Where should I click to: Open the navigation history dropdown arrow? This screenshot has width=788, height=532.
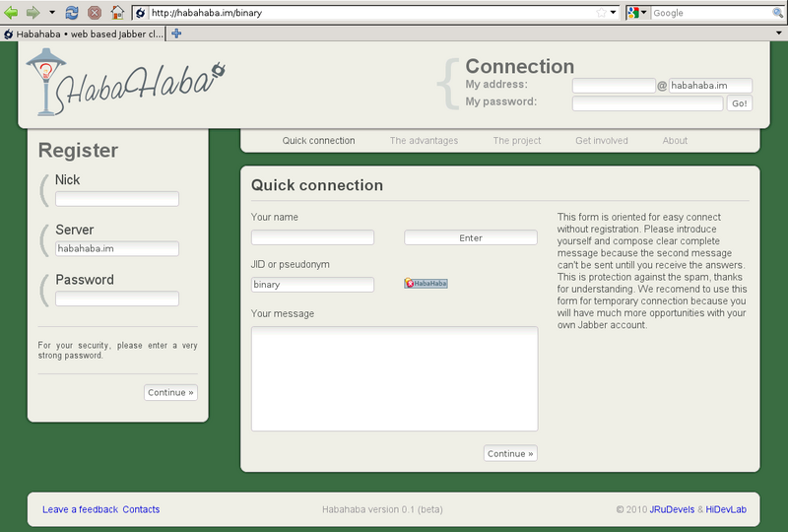pos(52,13)
